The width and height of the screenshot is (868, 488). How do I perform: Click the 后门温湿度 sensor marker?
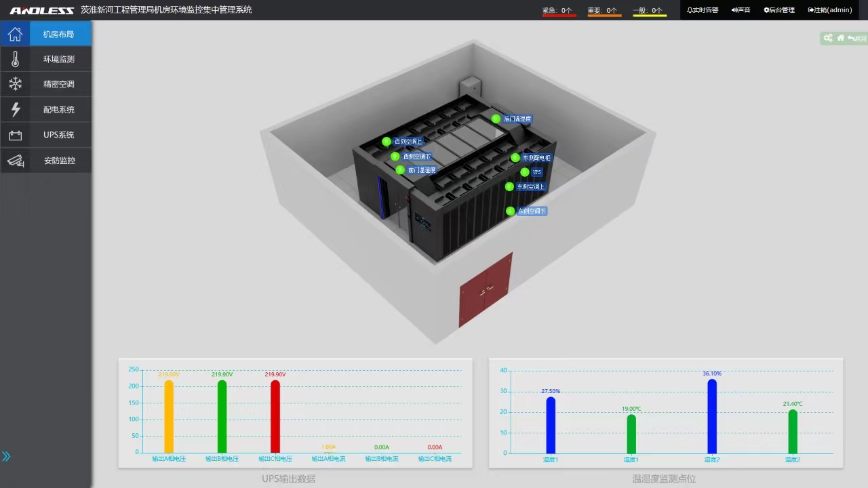click(496, 119)
